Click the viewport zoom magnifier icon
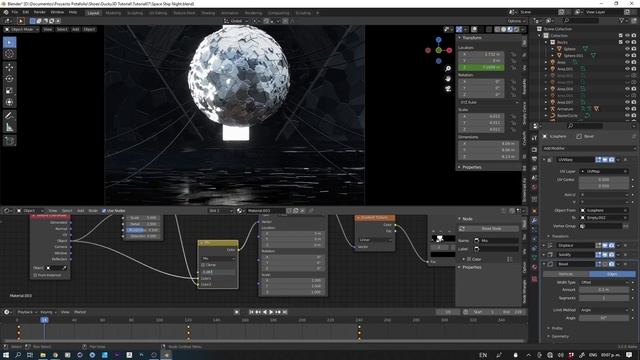 tap(448, 69)
